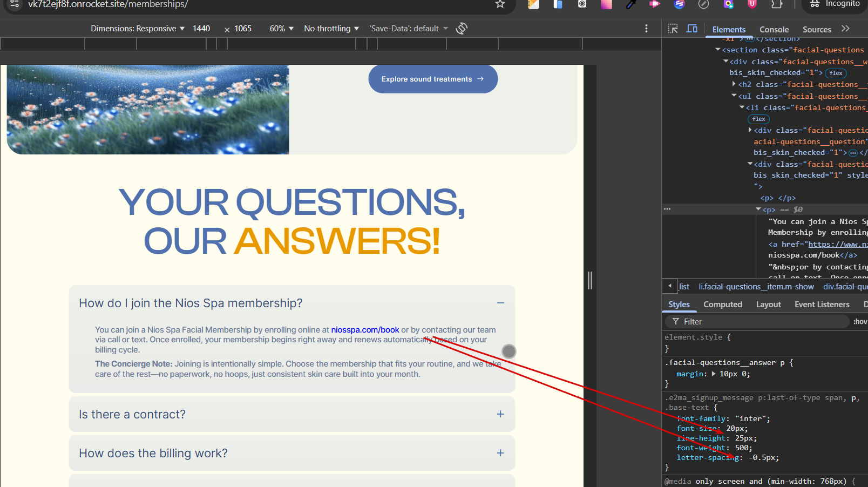
Task: Click the gray circular ruler extension icon
Action: pos(703,4)
